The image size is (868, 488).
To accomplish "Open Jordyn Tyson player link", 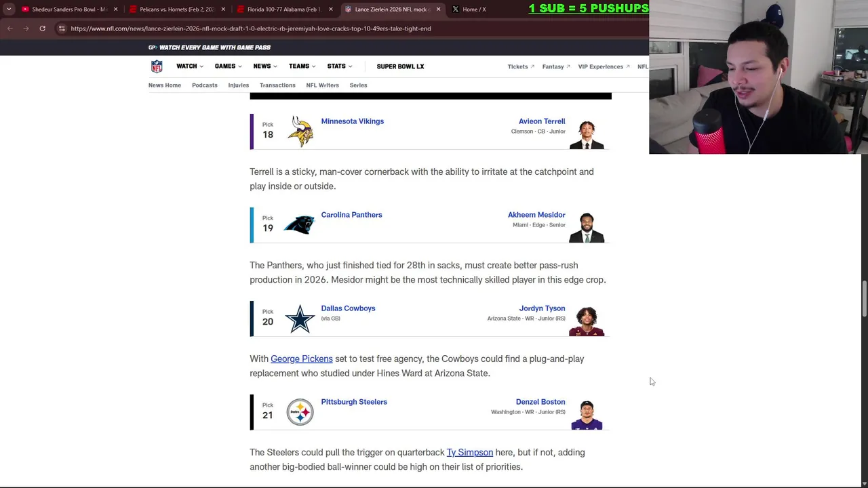I will coord(542,308).
